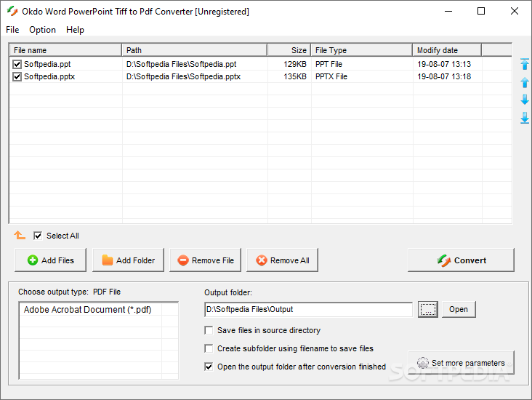Click the Remove All button
This screenshot has width=532, height=400.
[282, 260]
